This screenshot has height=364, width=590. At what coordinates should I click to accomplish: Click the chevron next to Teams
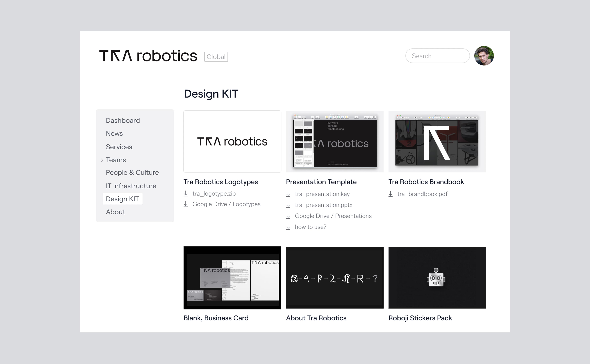coord(102,160)
